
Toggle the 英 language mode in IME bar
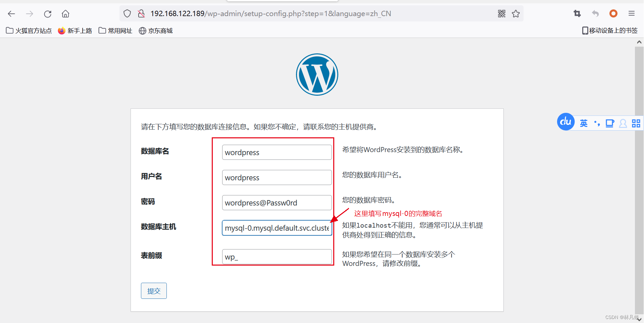[584, 124]
